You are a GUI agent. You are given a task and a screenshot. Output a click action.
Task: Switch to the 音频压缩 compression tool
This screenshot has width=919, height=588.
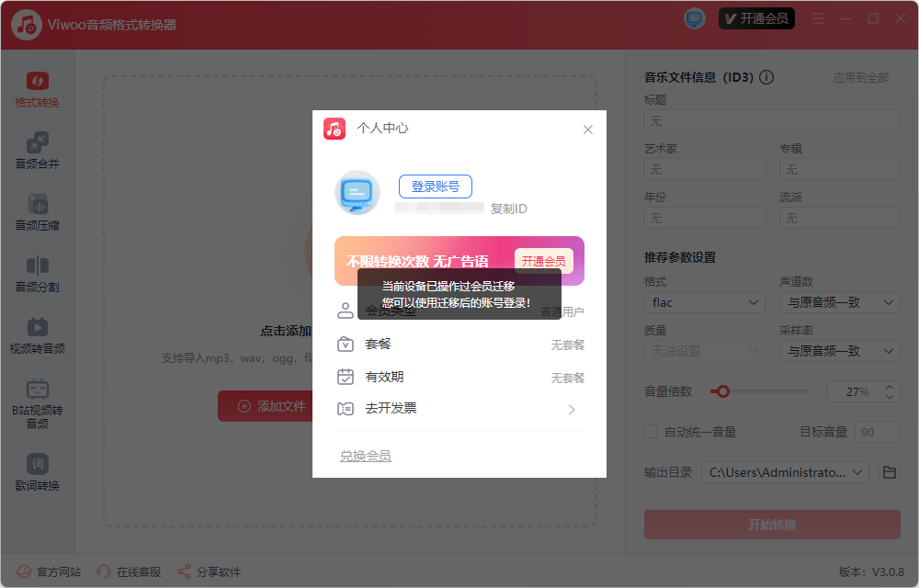(x=36, y=213)
